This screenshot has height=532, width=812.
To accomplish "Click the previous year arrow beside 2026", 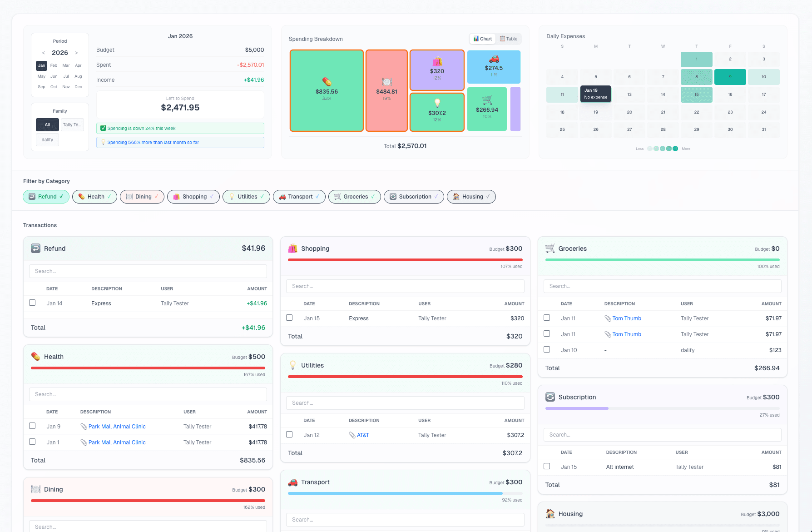I will [43, 53].
